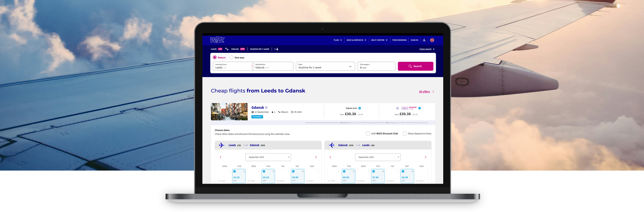Click the WIZZ Discount Club info icon
Viewport: 644px width, 212px height.
[398, 108]
